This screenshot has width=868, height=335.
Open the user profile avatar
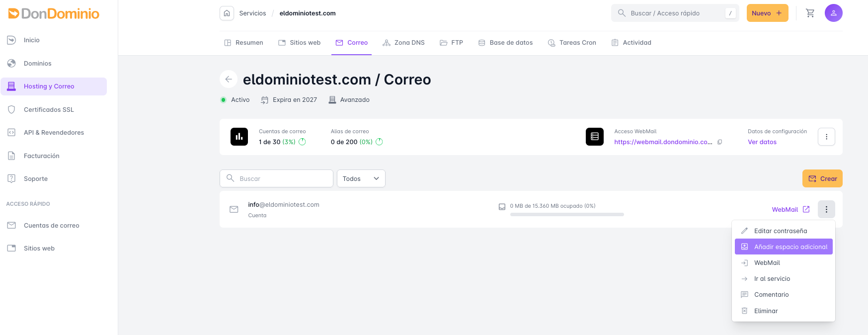pyautogui.click(x=833, y=13)
